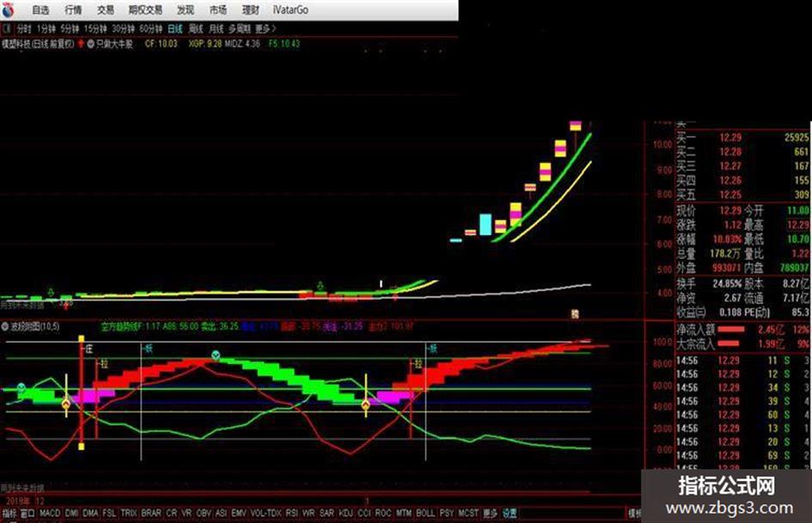Image resolution: width=812 pixels, height=523 pixels.
Task: Switch to the 5分钟 chart period
Action: 70,28
